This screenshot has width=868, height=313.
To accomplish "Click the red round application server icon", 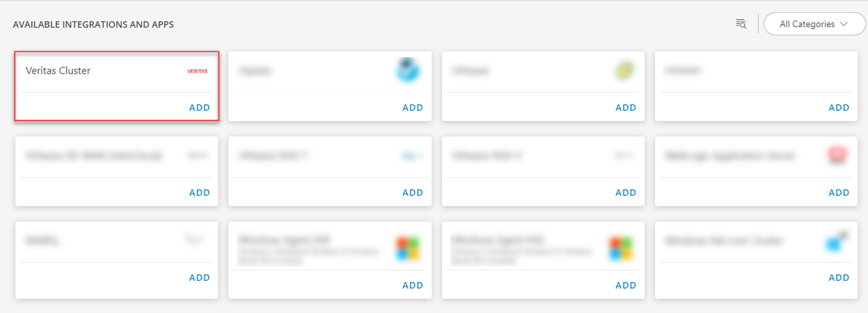I will coord(837,155).
